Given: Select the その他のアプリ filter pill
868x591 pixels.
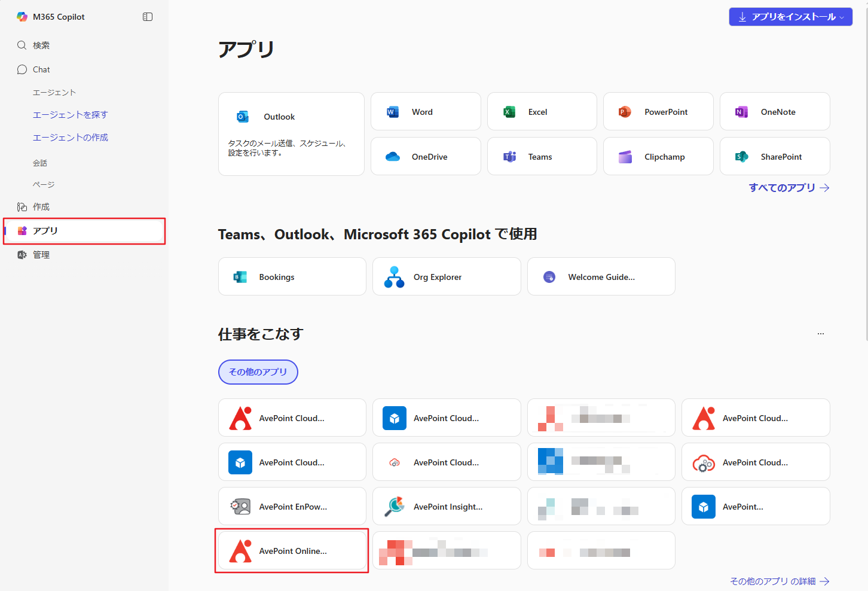Looking at the screenshot, I should (x=258, y=372).
